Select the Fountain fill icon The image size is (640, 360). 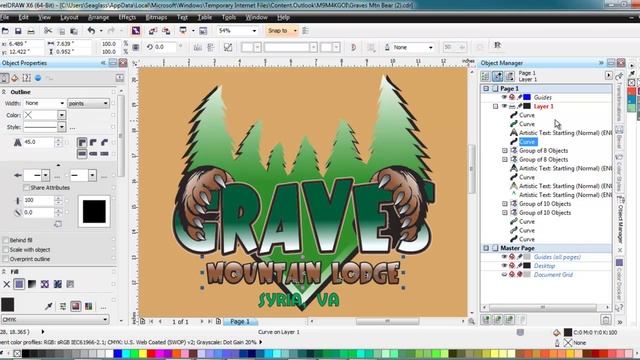coord(32,284)
